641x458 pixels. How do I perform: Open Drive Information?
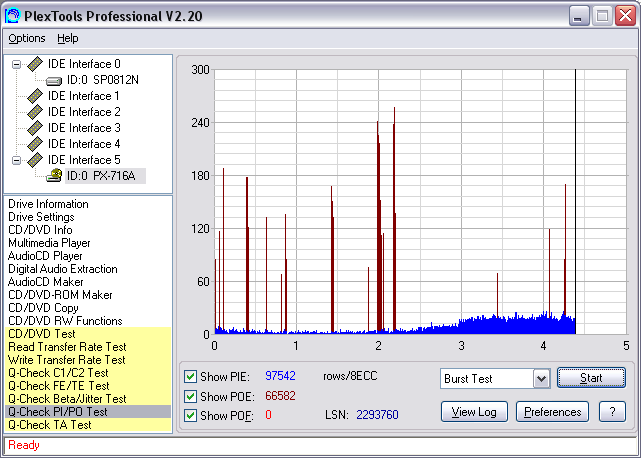click(x=48, y=204)
